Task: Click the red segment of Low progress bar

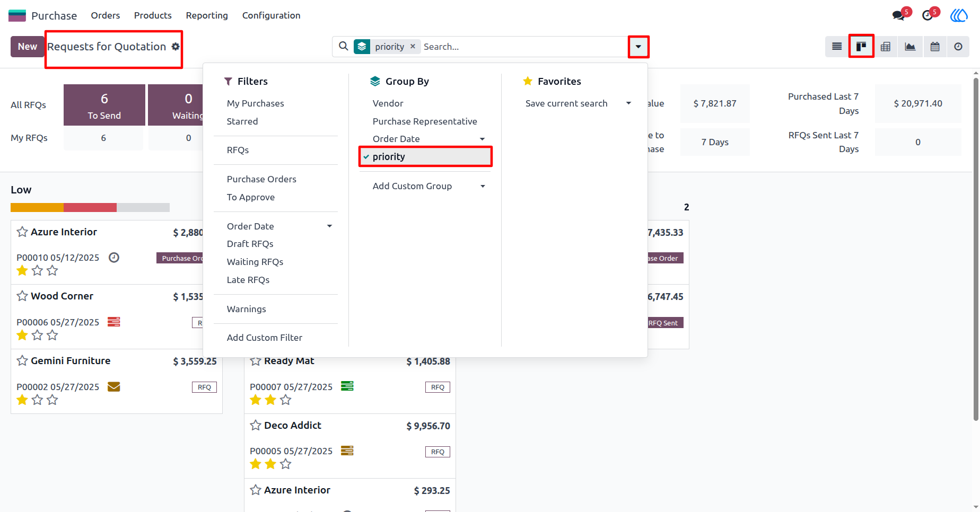Action: point(90,208)
